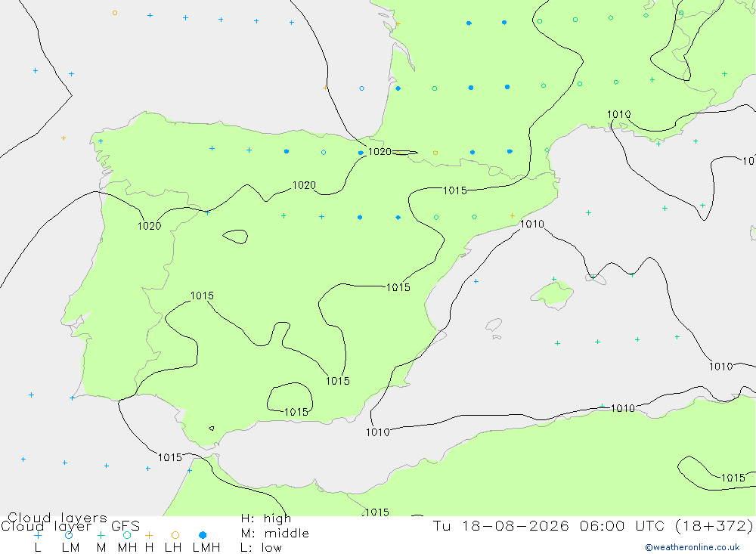Screen dimensions: 756x554
Task: Open the weatheronline.co.uk copyright link
Action: [x=692, y=547]
